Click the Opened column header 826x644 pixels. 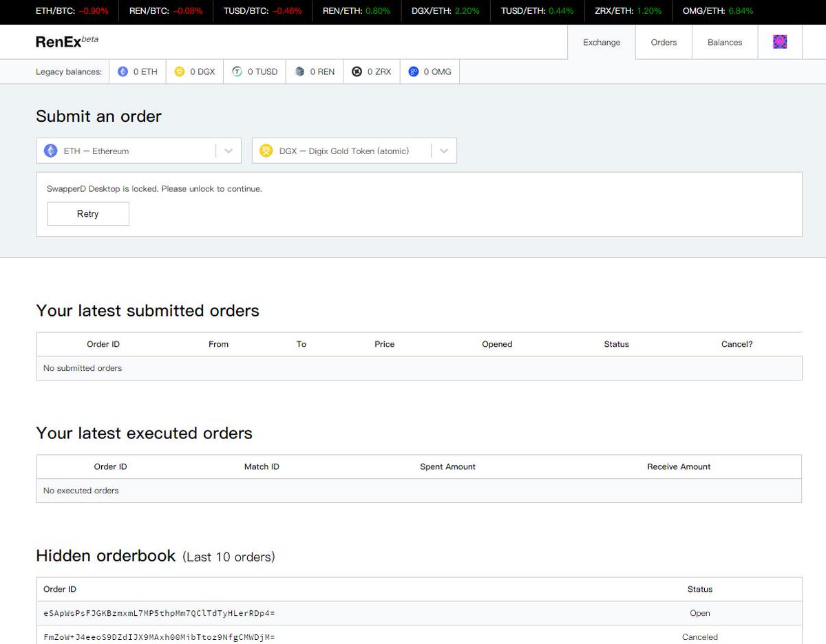click(497, 344)
